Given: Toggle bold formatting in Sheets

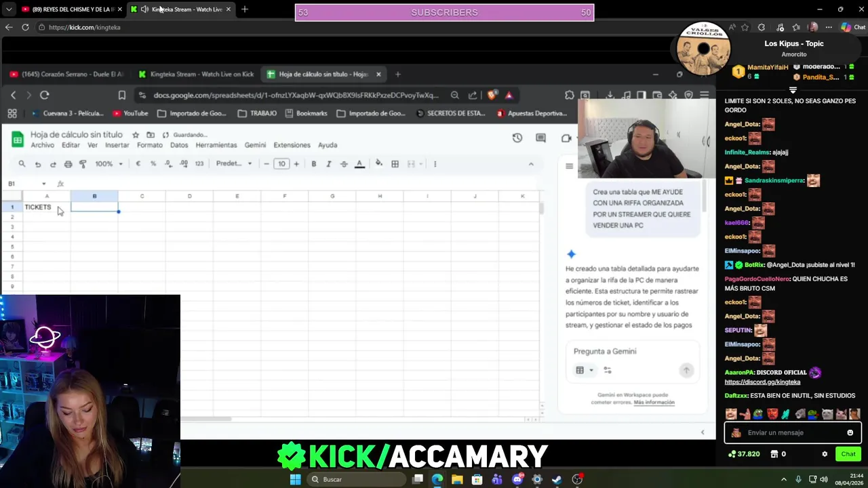Looking at the screenshot, I should [x=313, y=164].
